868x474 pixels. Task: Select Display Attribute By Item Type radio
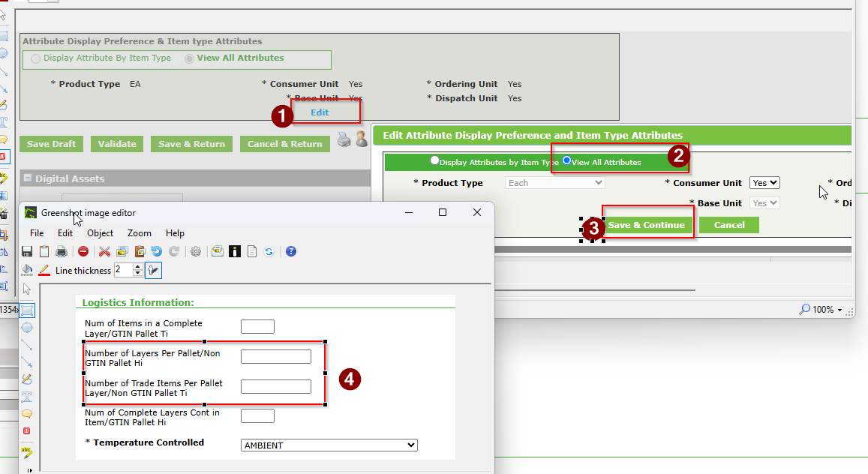pos(35,58)
